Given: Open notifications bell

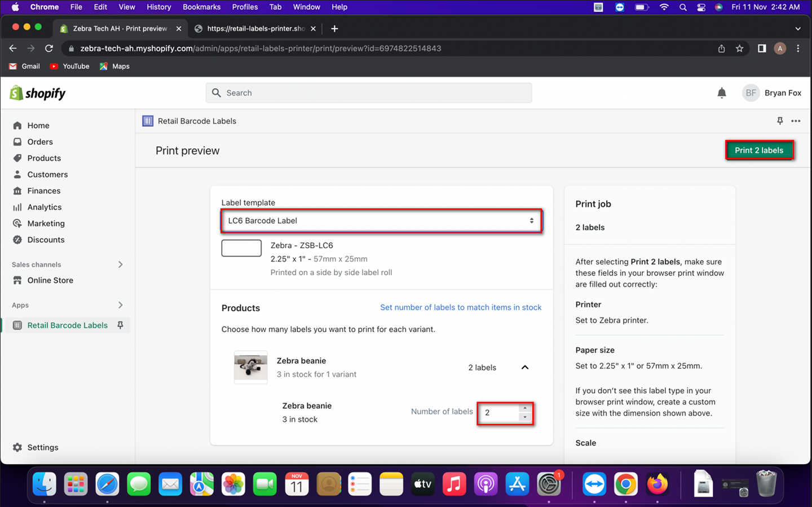Looking at the screenshot, I should pyautogui.click(x=722, y=93).
